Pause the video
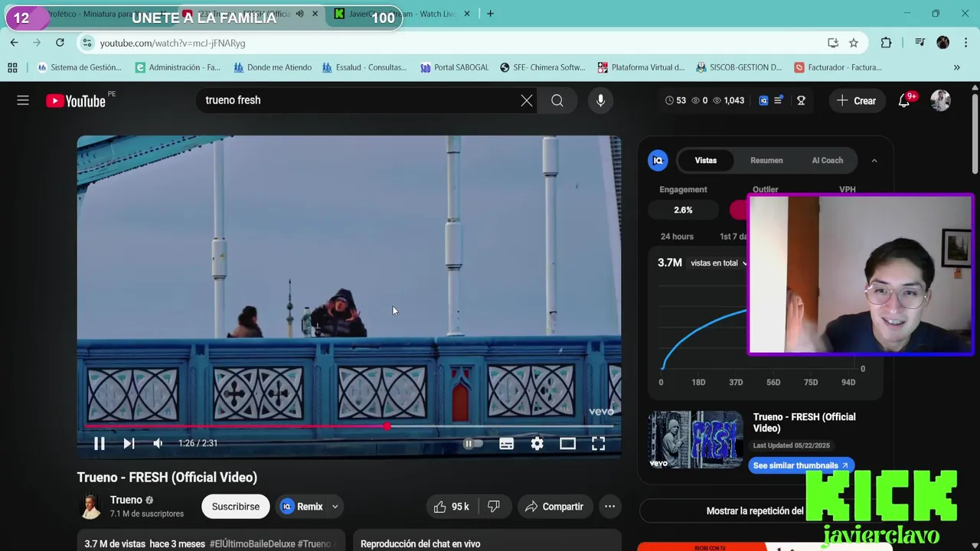 99,443
